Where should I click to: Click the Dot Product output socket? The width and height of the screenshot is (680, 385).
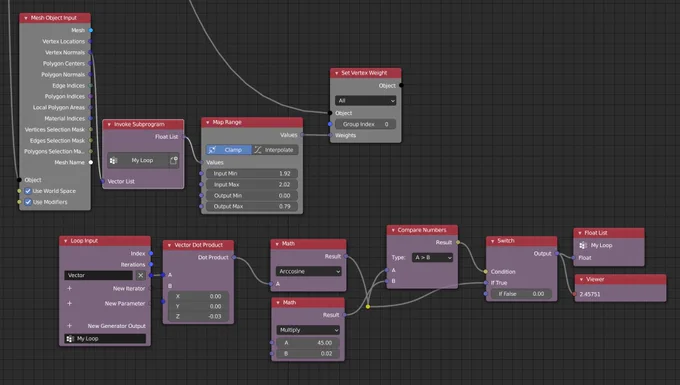coord(234,258)
